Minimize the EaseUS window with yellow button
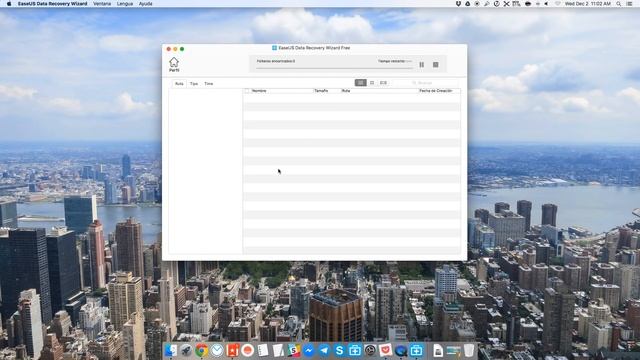 click(175, 49)
